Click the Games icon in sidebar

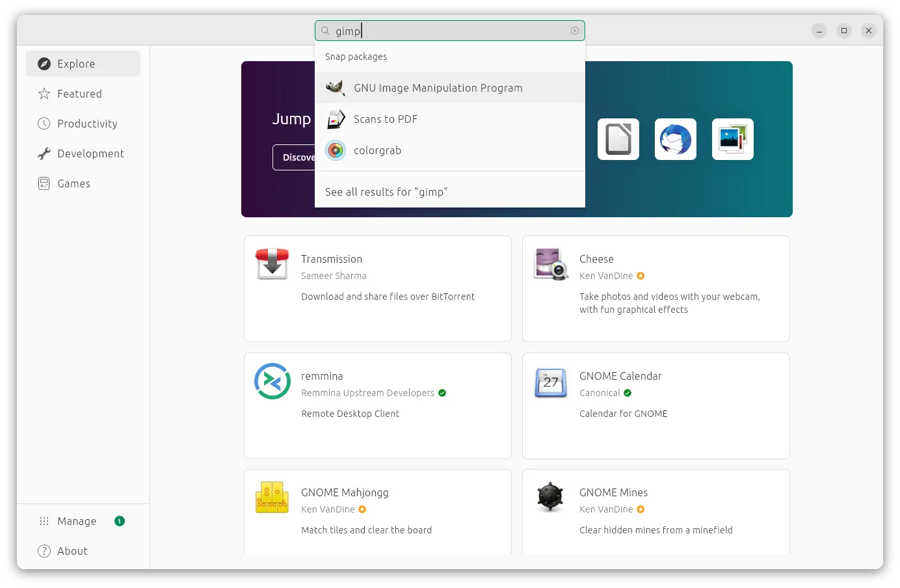click(44, 183)
